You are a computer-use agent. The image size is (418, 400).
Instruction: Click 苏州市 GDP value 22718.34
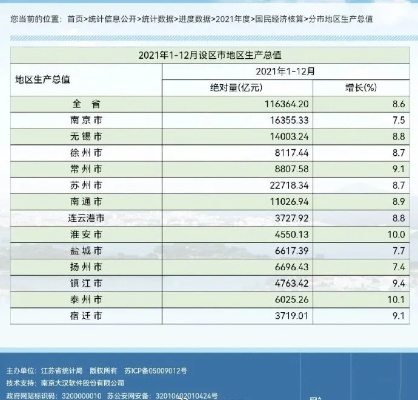[x=289, y=185]
